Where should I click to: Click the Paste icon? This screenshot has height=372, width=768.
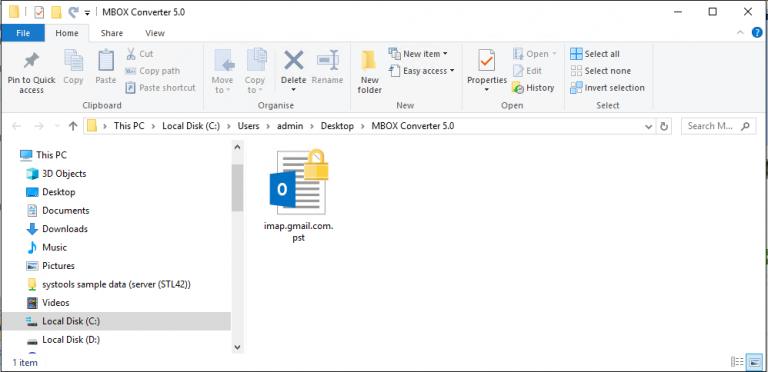[x=106, y=61]
